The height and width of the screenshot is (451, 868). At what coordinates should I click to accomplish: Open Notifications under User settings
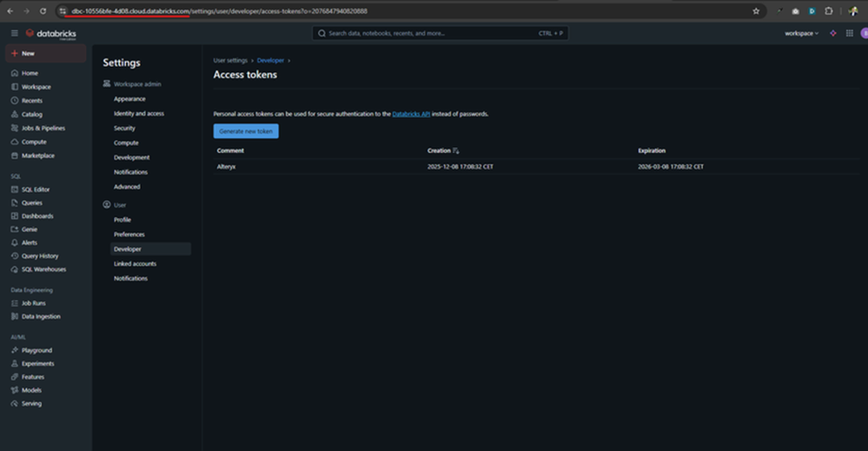[x=130, y=278]
